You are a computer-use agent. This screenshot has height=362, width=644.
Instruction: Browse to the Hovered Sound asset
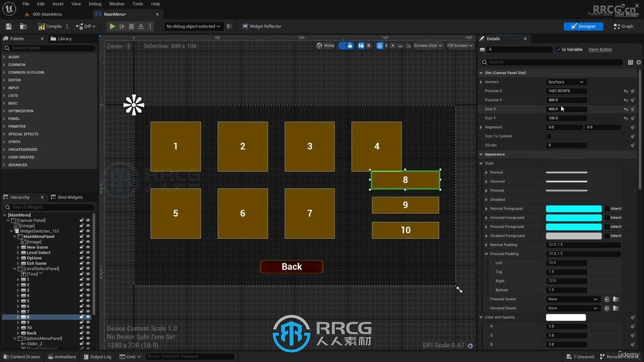click(615, 308)
